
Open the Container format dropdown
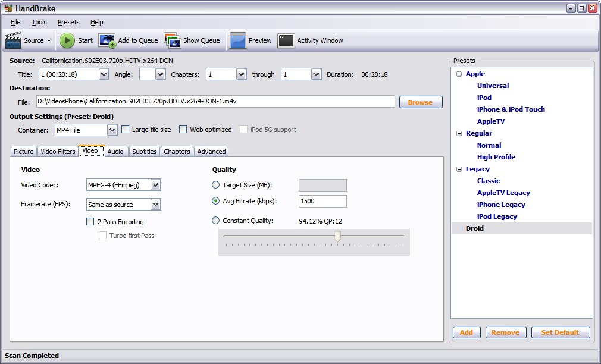tap(112, 130)
